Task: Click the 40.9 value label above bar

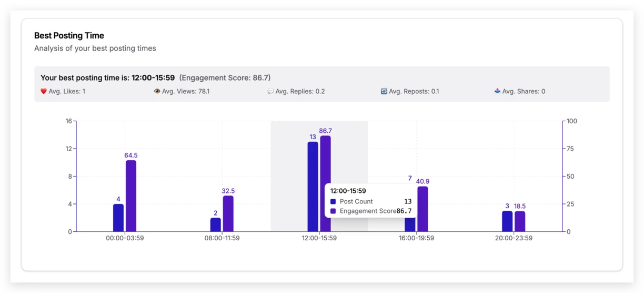Action: 422,181
